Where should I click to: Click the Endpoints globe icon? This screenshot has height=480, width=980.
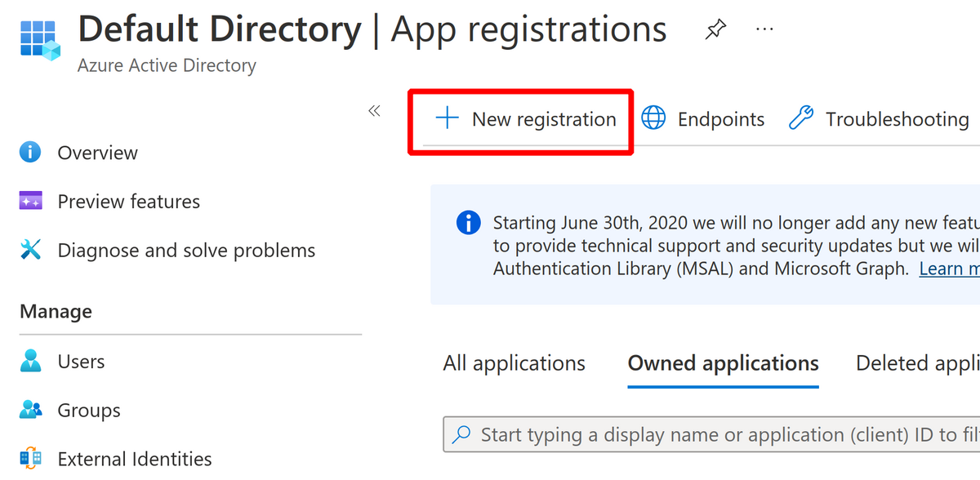653,118
